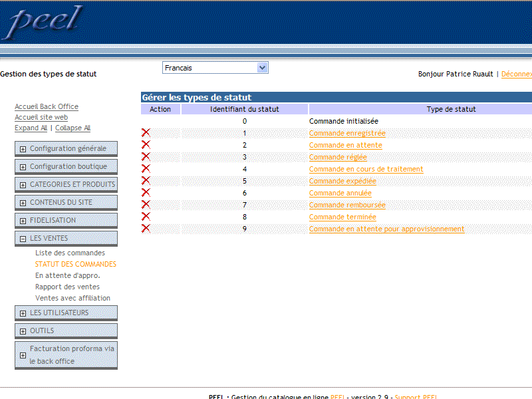Click Déconnexion link at top right
The image size is (532, 399).
517,74
